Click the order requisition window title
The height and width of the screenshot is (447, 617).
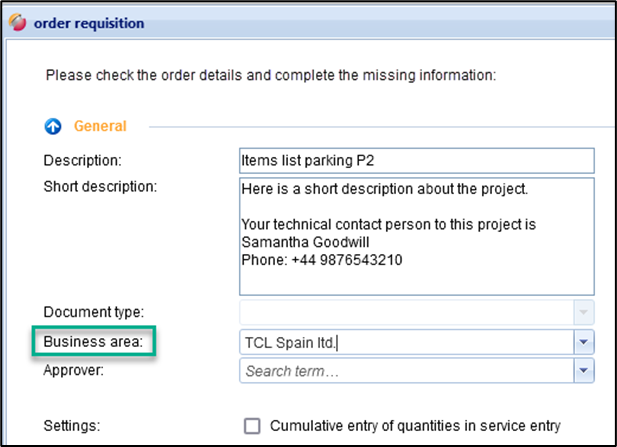pyautogui.click(x=89, y=23)
